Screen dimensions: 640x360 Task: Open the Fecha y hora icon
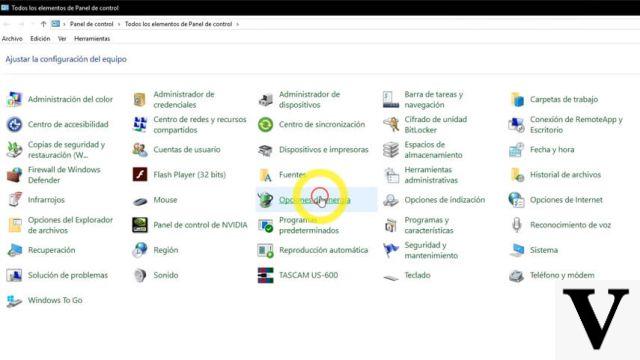517,150
